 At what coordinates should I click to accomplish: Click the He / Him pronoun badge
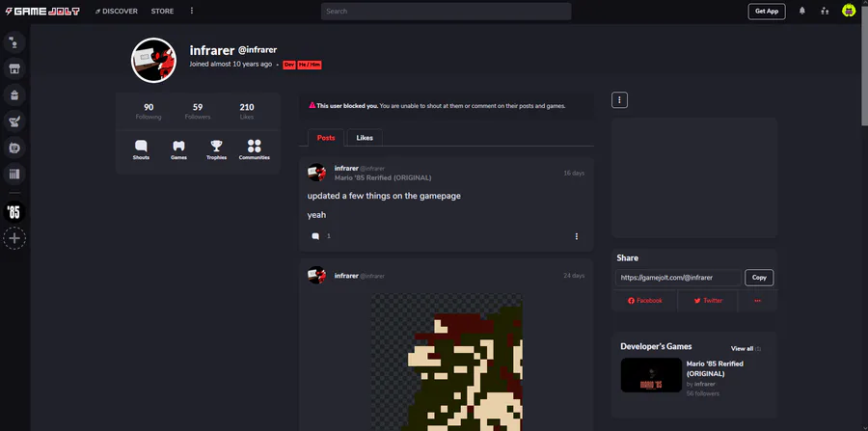click(310, 65)
